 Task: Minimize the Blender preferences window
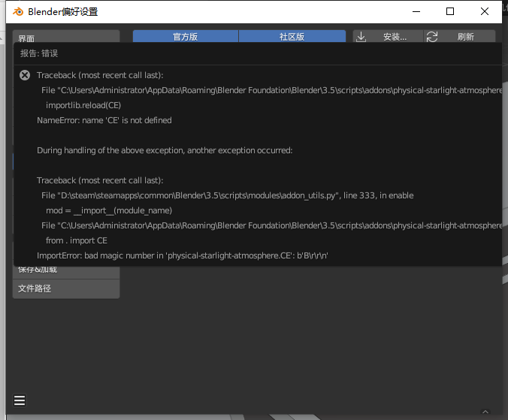(416, 12)
